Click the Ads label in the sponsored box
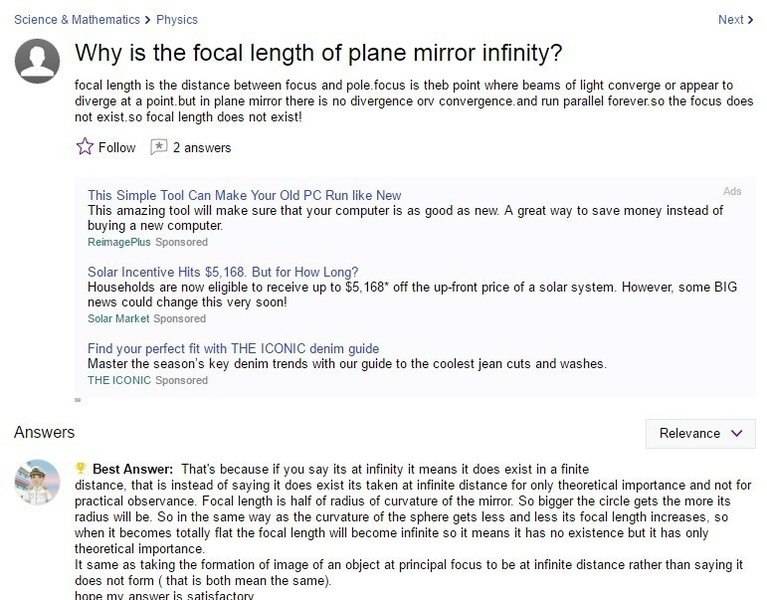767x600 pixels. pos(732,191)
